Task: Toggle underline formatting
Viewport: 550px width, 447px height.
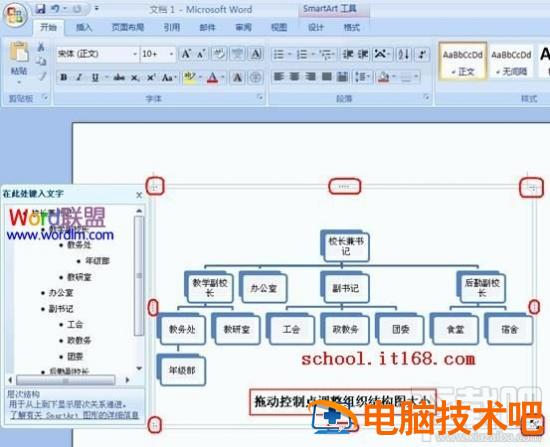Action: pyautogui.click(x=95, y=77)
